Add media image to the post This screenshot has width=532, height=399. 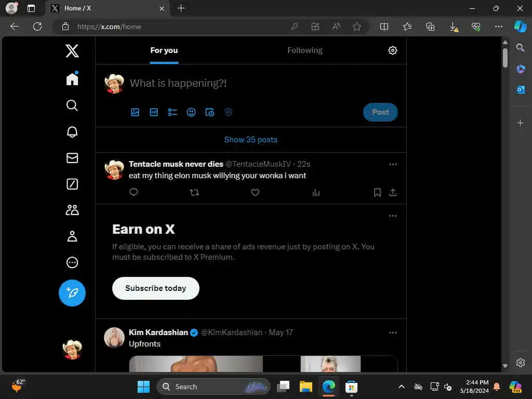(x=135, y=112)
